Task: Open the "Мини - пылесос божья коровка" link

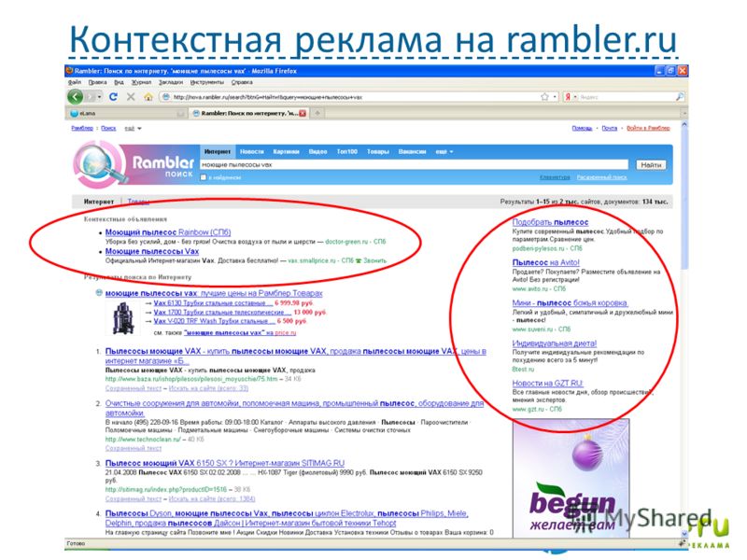Action: pyautogui.click(x=570, y=302)
